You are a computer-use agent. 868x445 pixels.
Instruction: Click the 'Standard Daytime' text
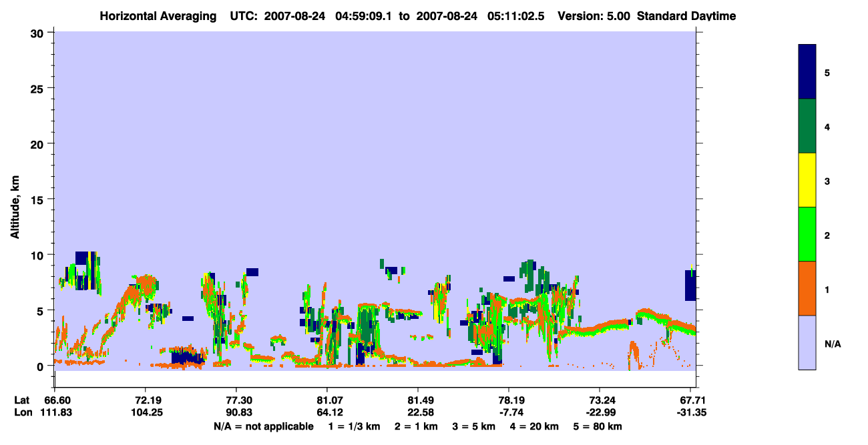tap(686, 16)
